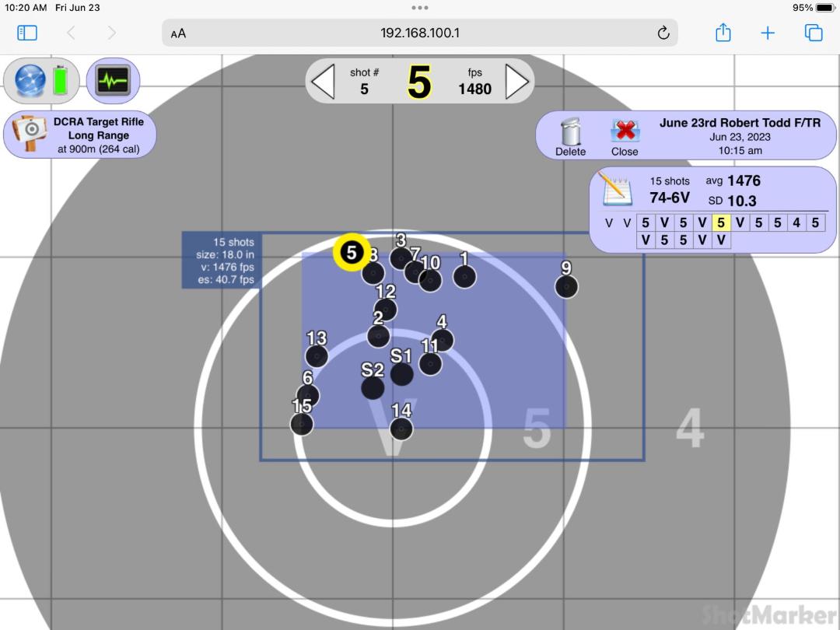Select shot 3 on the target
The width and height of the screenshot is (840, 630).
tap(401, 259)
